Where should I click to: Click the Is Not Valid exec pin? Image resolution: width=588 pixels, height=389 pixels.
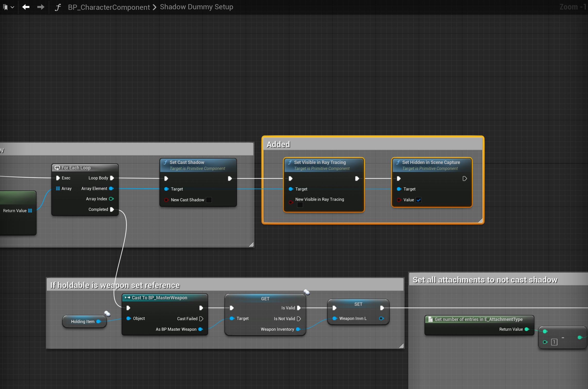[299, 319]
